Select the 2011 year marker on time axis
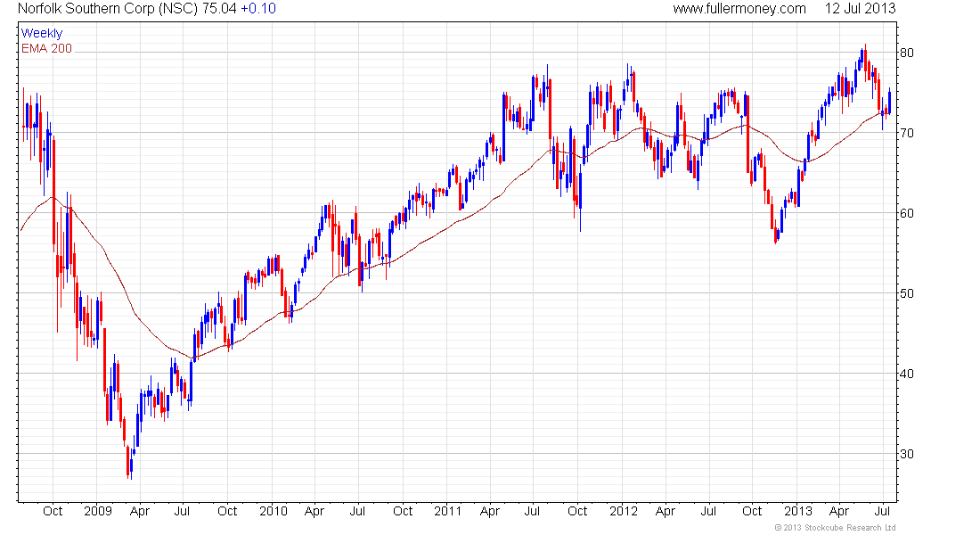This screenshot has width=980, height=535. coord(448,511)
